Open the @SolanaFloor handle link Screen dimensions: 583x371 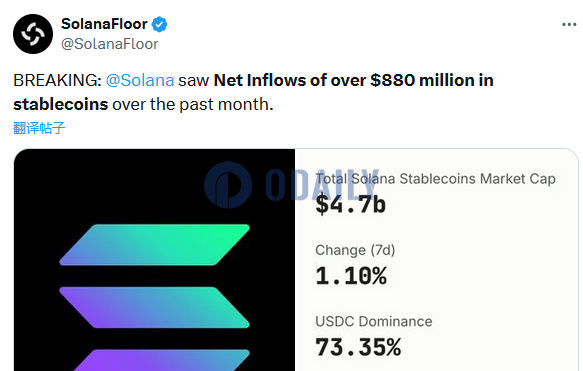click(x=110, y=44)
